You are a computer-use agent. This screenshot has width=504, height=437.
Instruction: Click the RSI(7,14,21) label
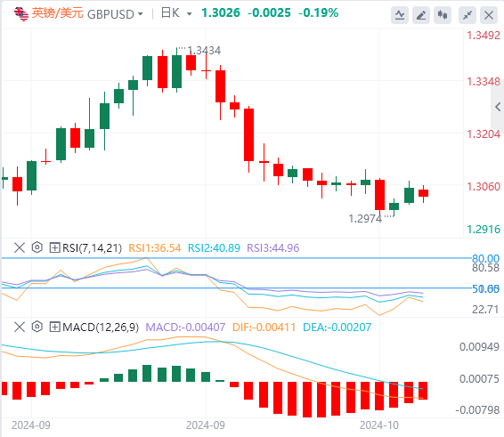(x=92, y=248)
